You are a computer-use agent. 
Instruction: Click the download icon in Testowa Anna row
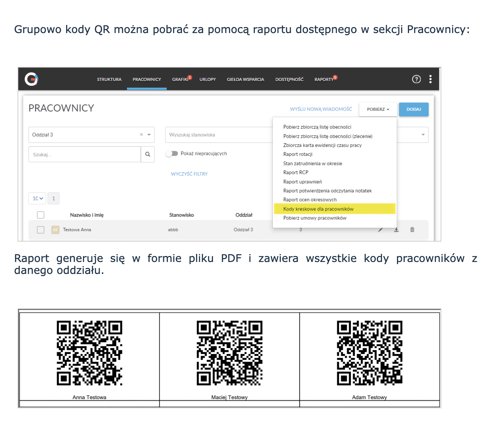(x=396, y=230)
